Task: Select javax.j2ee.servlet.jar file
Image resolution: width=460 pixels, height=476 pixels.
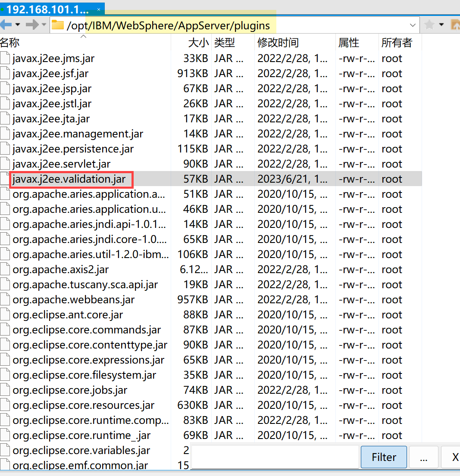Action: point(61,164)
